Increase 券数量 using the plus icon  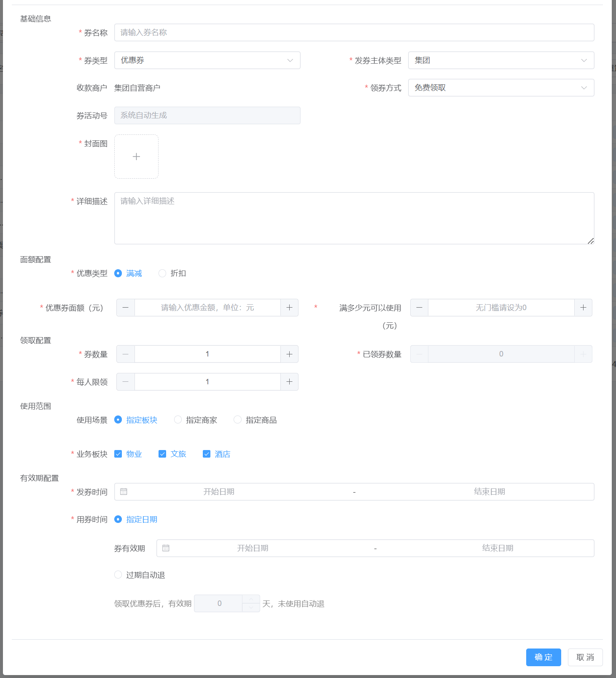coord(289,354)
